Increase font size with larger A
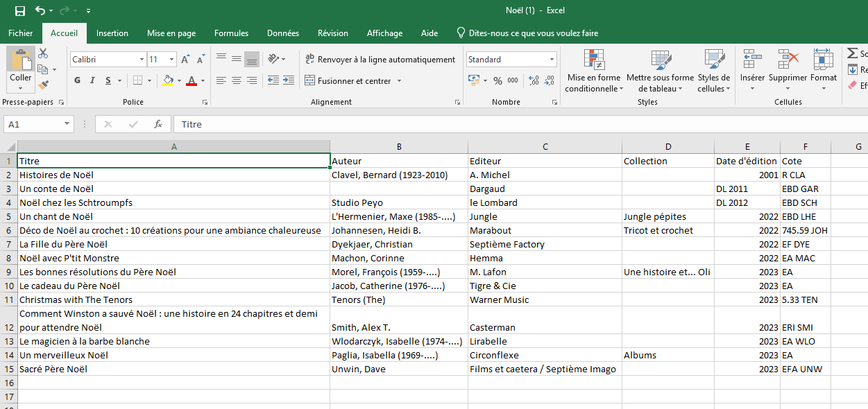This screenshot has height=409, width=868. (185, 60)
